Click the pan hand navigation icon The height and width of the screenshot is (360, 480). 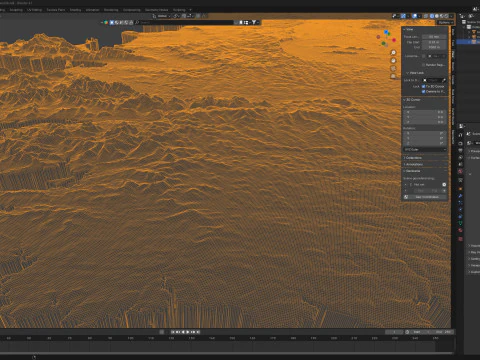pos(393,60)
